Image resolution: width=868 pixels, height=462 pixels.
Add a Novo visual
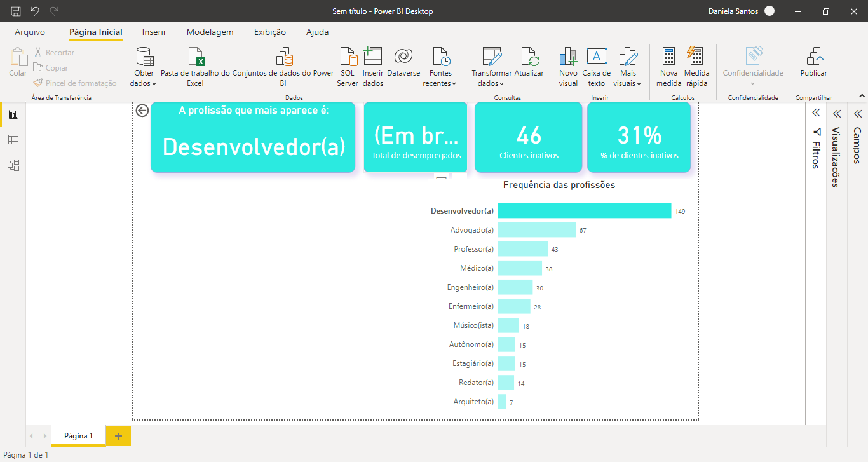(x=568, y=67)
